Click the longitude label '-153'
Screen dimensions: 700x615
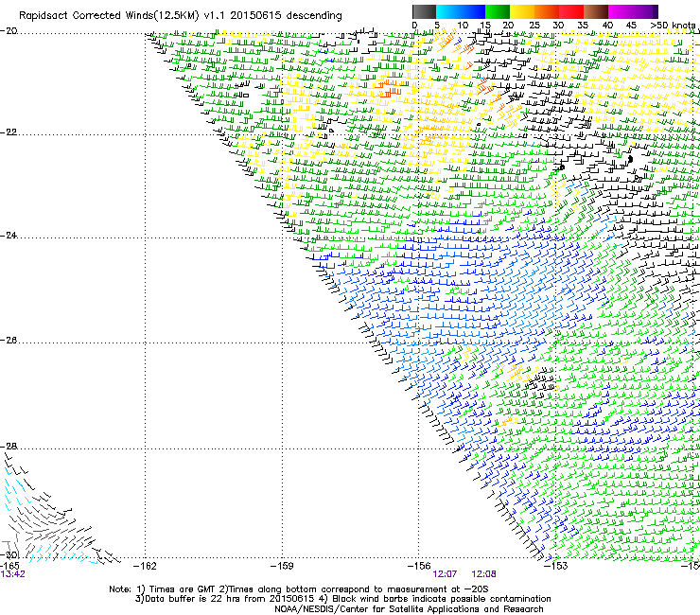(556, 566)
